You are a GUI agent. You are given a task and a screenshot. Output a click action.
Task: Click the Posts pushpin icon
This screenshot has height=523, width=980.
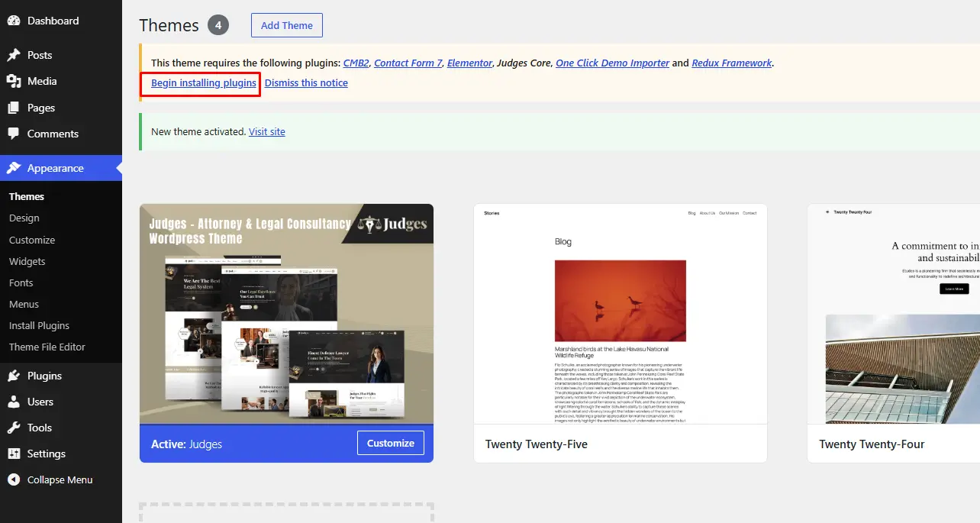click(14, 55)
